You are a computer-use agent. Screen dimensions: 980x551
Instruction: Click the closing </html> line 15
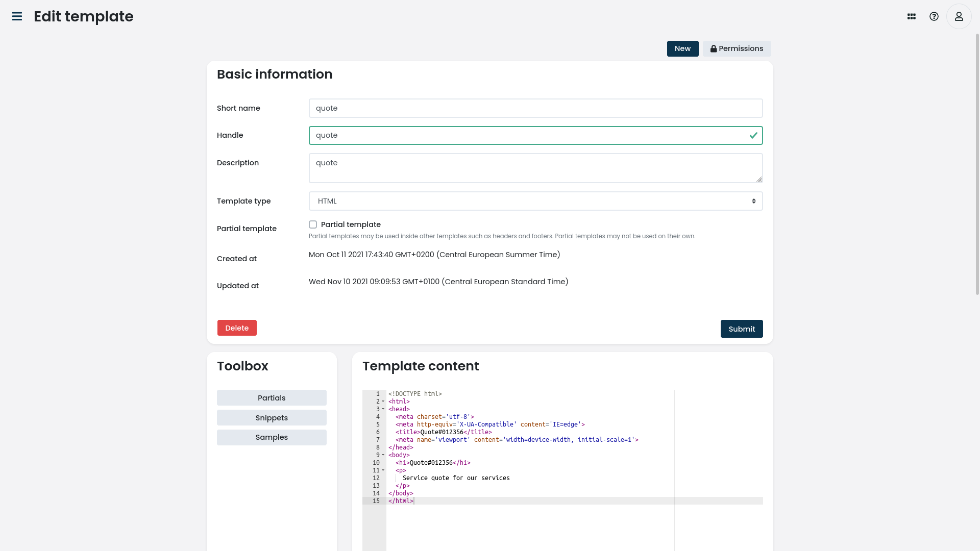(x=401, y=501)
